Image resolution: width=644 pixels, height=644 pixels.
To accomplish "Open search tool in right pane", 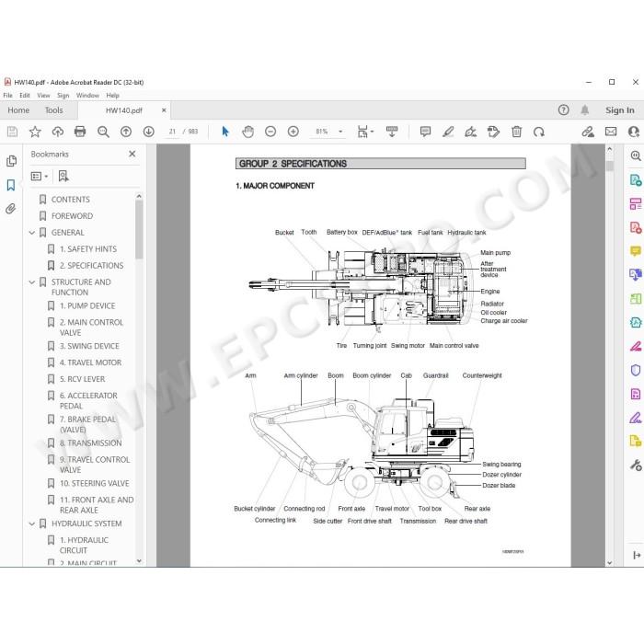I will (x=636, y=156).
